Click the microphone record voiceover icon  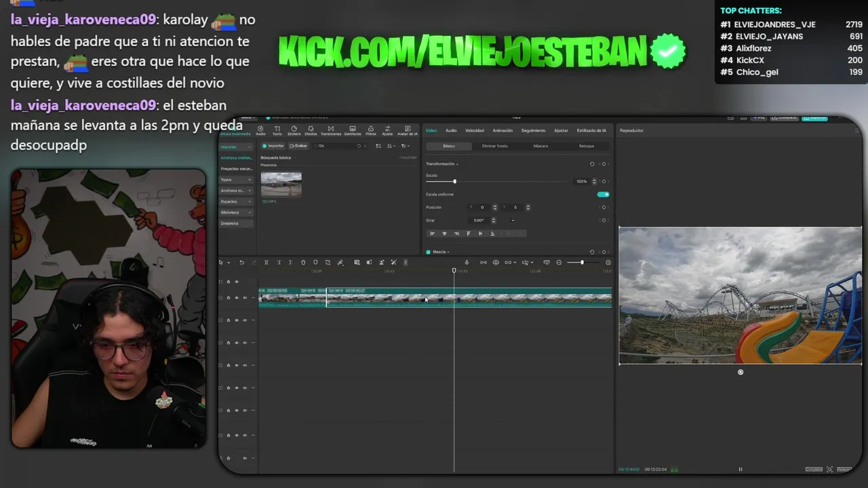tap(467, 262)
